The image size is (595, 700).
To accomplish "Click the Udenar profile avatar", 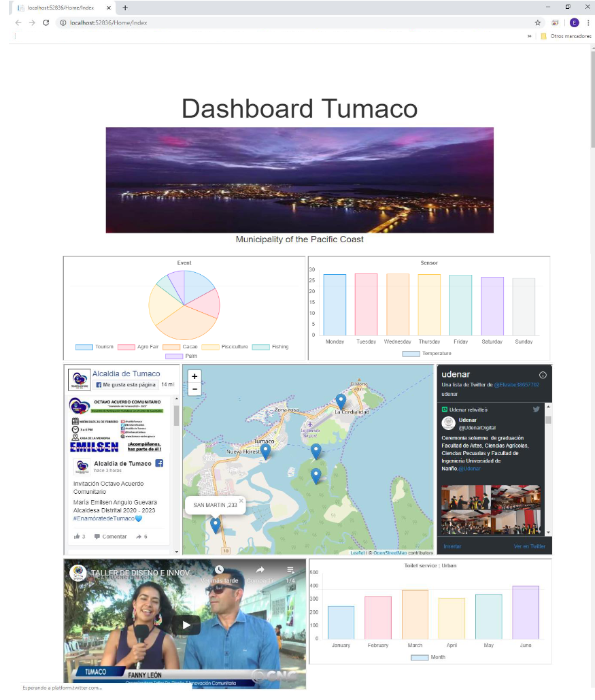I will [448, 422].
